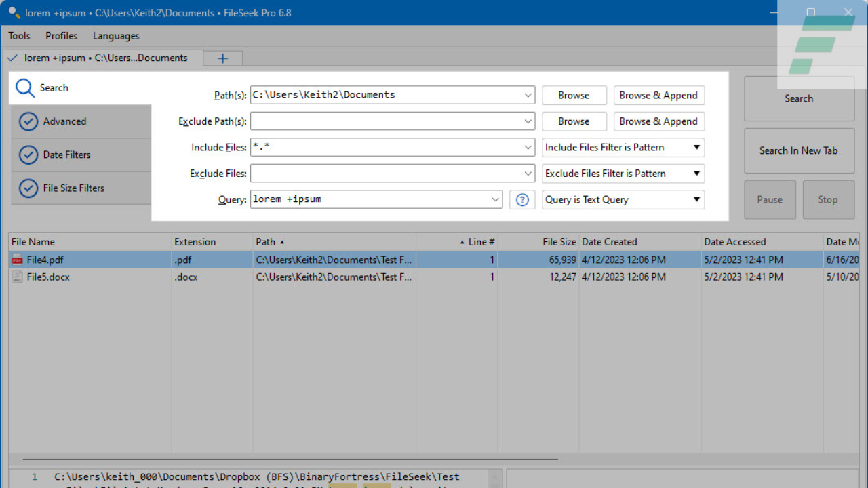The height and width of the screenshot is (488, 868).
Task: Click the .docx extension cell
Action: (x=186, y=277)
